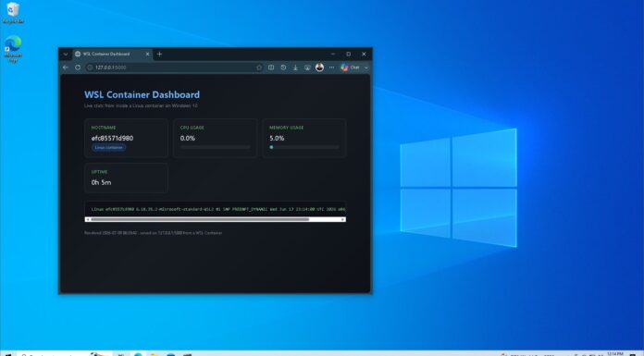Open the Copilot Chat button

[350, 68]
